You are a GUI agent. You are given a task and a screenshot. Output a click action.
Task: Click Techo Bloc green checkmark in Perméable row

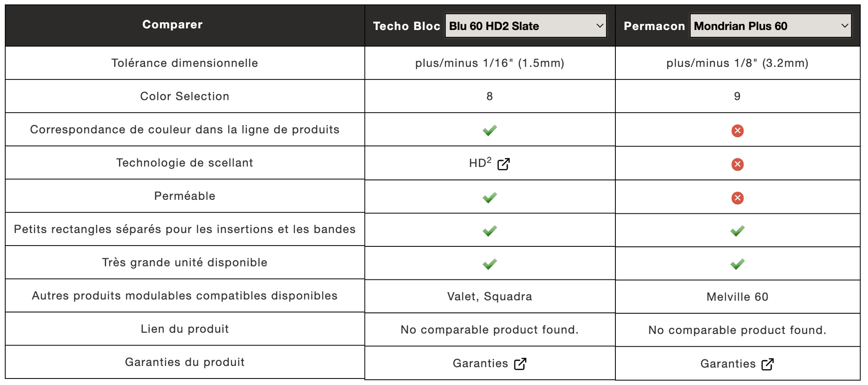point(490,198)
